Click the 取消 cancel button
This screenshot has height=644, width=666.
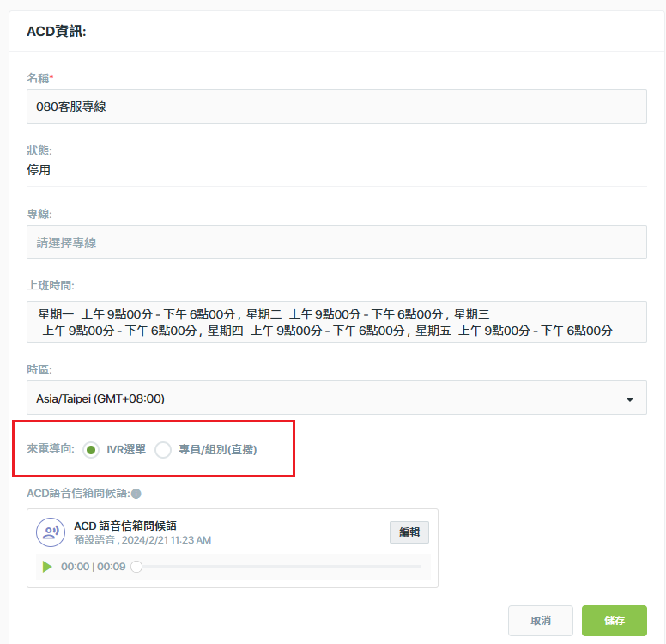pos(541,621)
